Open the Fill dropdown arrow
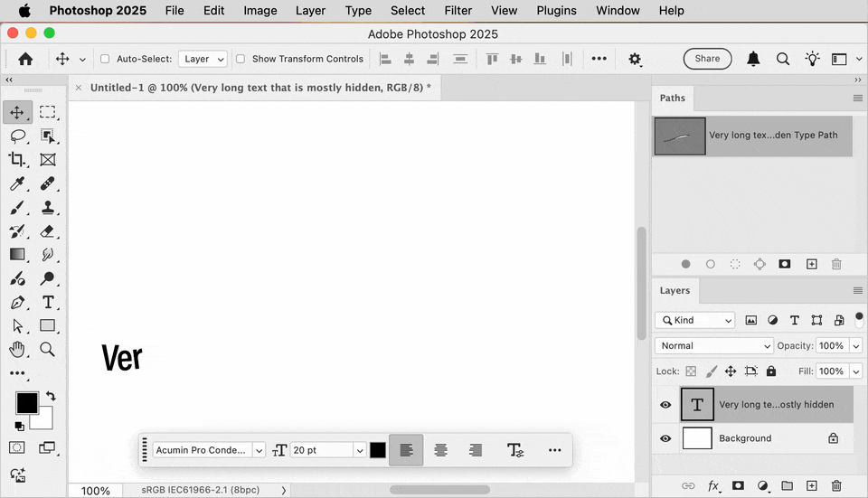Image resolution: width=868 pixels, height=498 pixels. (x=856, y=371)
